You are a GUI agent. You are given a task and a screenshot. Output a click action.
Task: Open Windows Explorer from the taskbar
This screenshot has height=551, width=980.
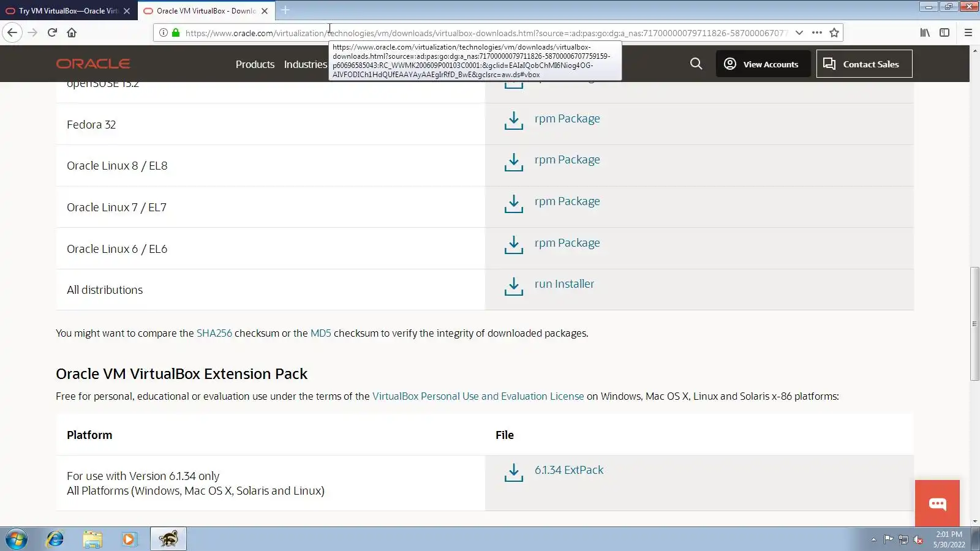pos(92,539)
